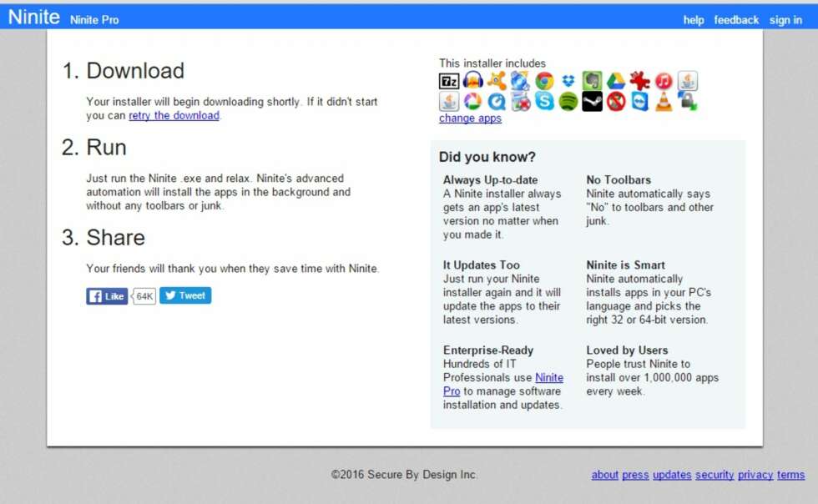
Task: Go to the Ninite home logo
Action: point(34,18)
